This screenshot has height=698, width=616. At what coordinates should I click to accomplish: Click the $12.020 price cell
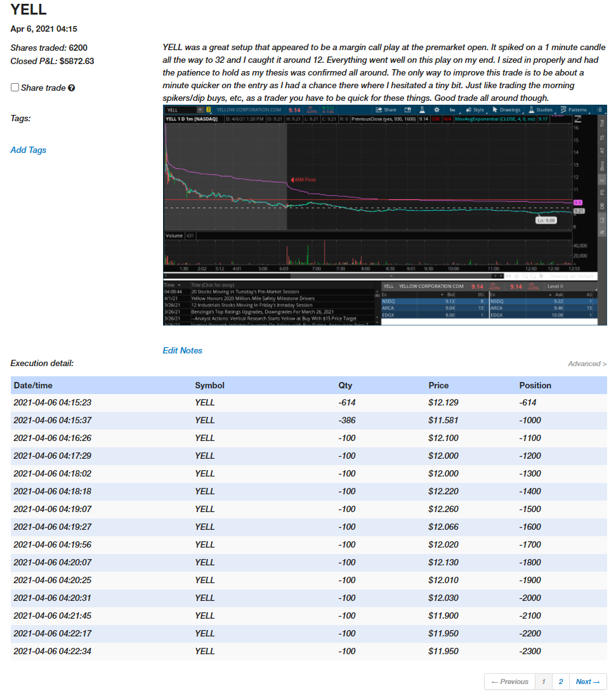pos(443,545)
